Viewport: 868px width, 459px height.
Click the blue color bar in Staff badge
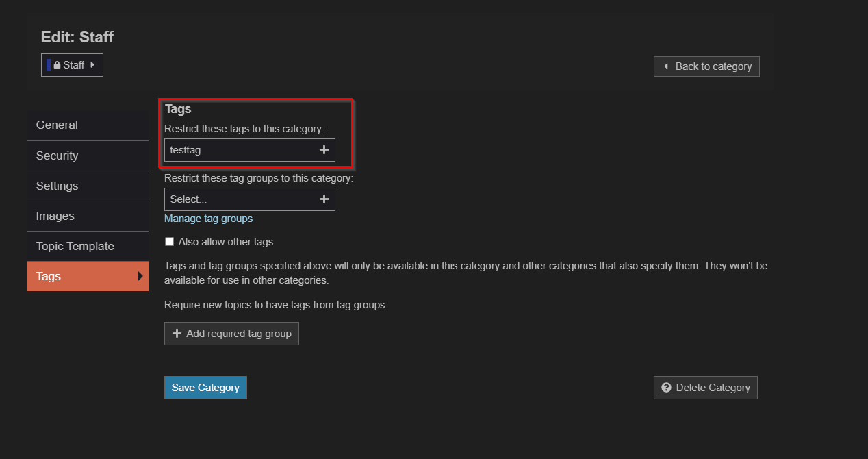coord(49,65)
